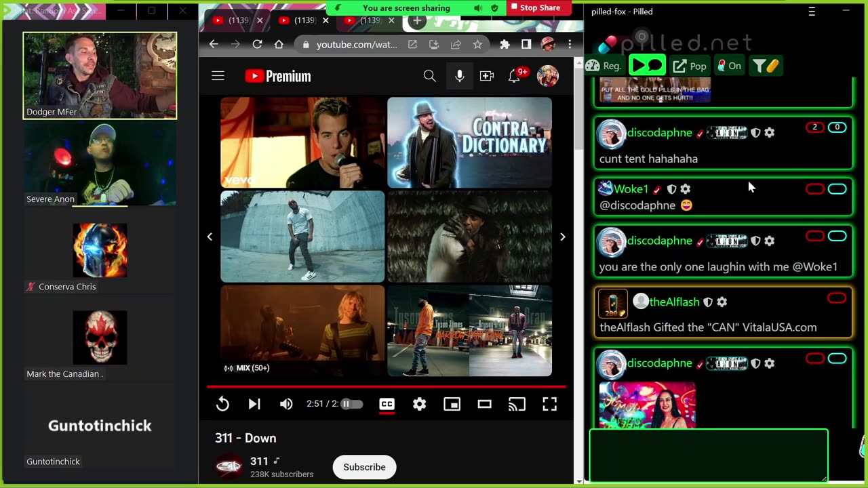Open the browser side panel

point(526,44)
